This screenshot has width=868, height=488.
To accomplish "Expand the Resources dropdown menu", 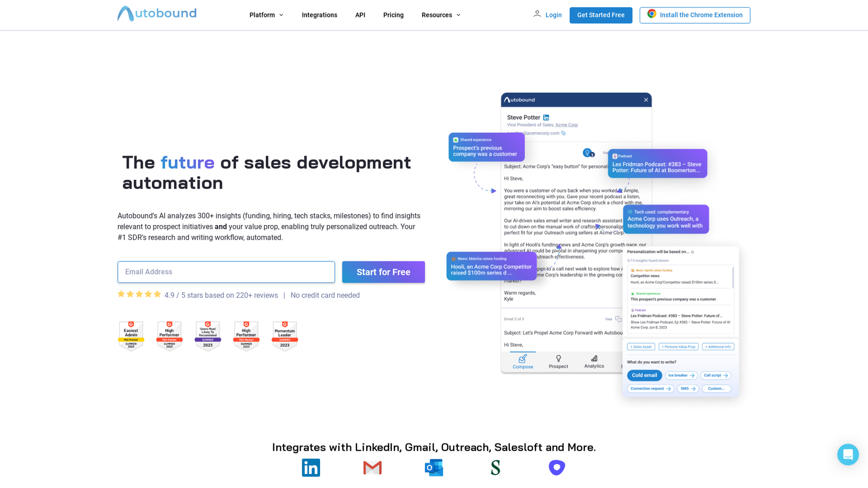I will coord(441,15).
